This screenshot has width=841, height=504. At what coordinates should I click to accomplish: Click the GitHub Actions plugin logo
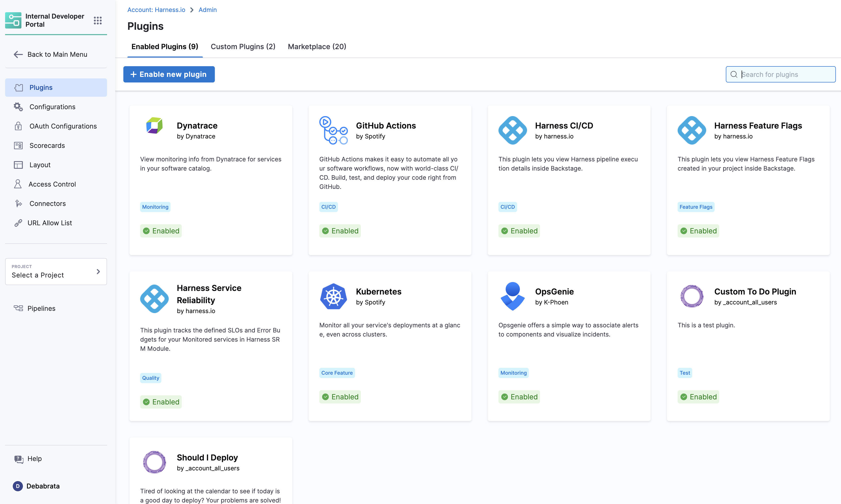(333, 130)
